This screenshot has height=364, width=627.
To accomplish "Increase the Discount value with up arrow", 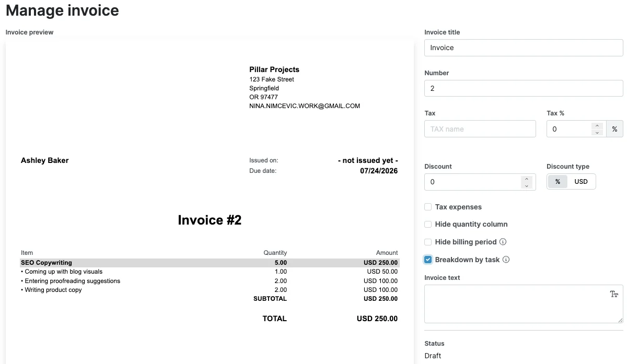I will 527,179.
